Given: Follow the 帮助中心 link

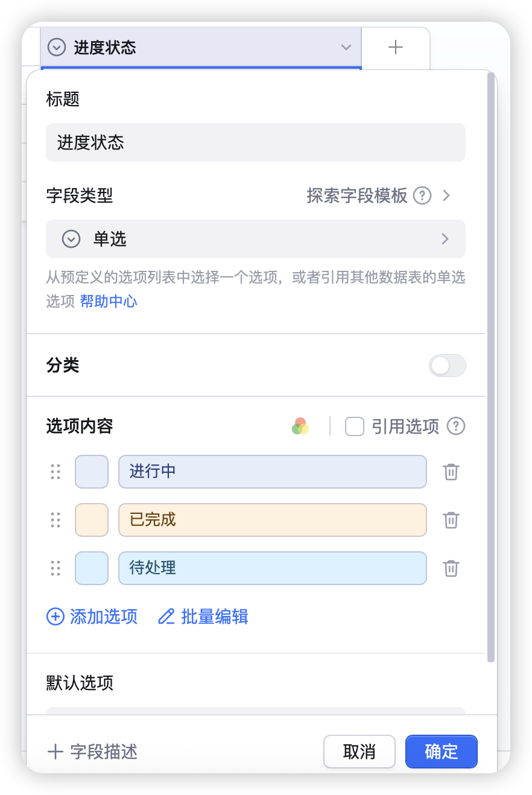Looking at the screenshot, I should (109, 301).
